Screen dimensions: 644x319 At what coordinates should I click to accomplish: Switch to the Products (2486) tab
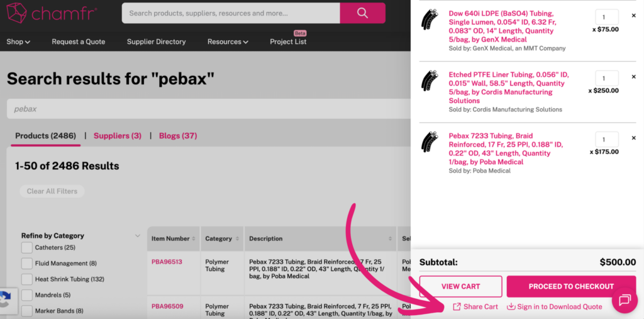pyautogui.click(x=45, y=136)
